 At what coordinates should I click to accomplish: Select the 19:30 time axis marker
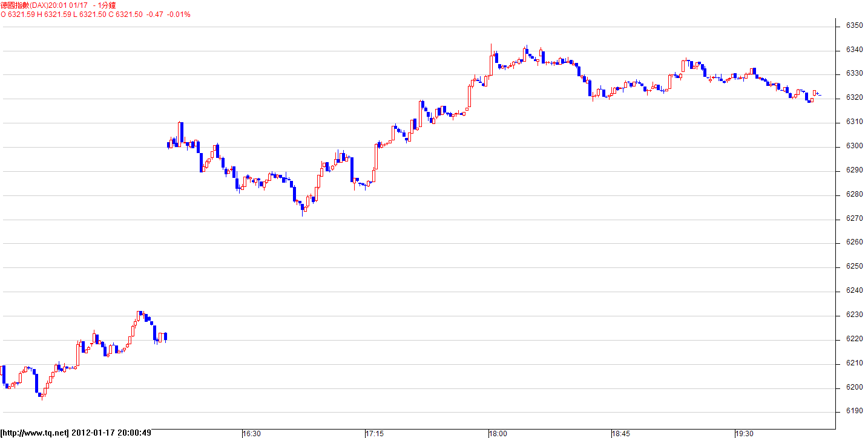pos(744,434)
